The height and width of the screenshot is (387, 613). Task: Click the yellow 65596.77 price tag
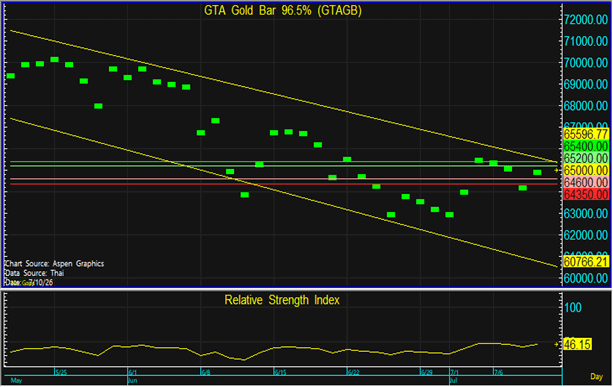click(x=586, y=134)
